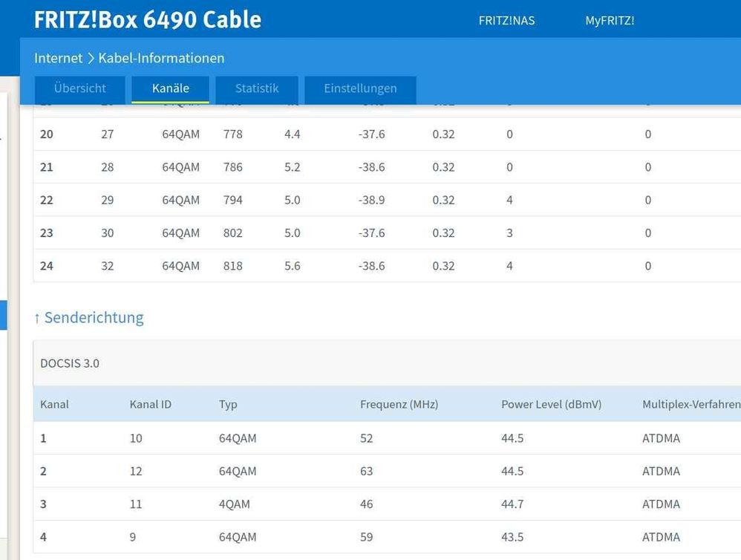741x560 pixels.
Task: Click upstream frequency 59
Action: pyautogui.click(x=366, y=537)
